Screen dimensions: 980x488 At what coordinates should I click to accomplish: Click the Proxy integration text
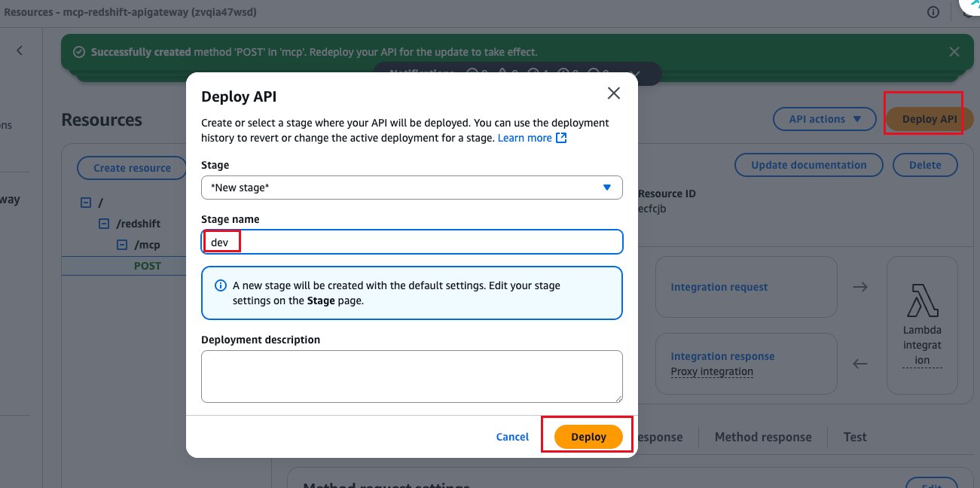tap(712, 371)
